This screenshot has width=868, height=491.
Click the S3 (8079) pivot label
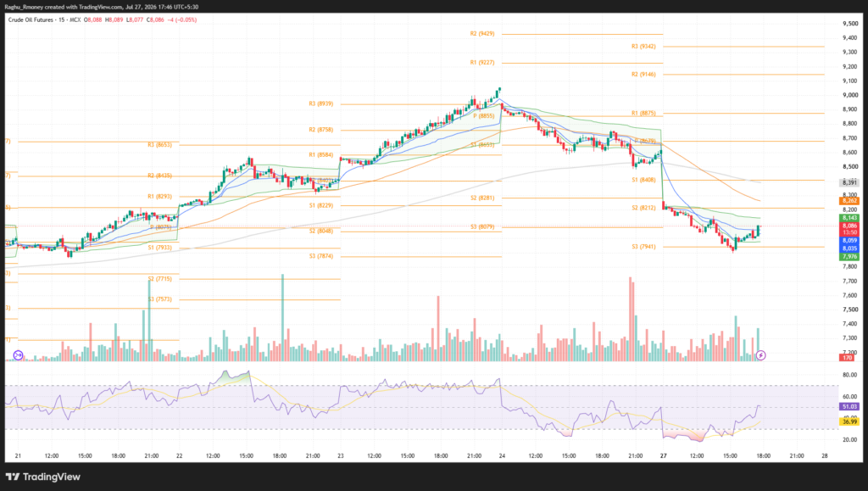(x=482, y=226)
